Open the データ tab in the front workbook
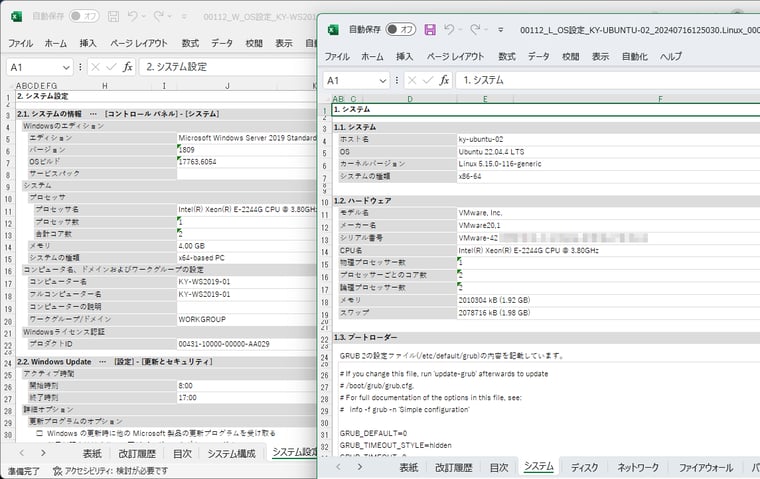Viewport: 760px width, 479px height. [538, 57]
